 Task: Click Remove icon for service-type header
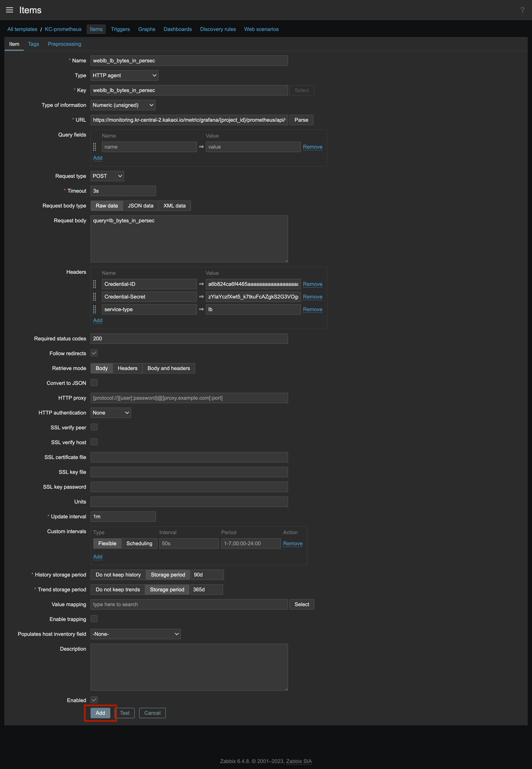click(312, 309)
